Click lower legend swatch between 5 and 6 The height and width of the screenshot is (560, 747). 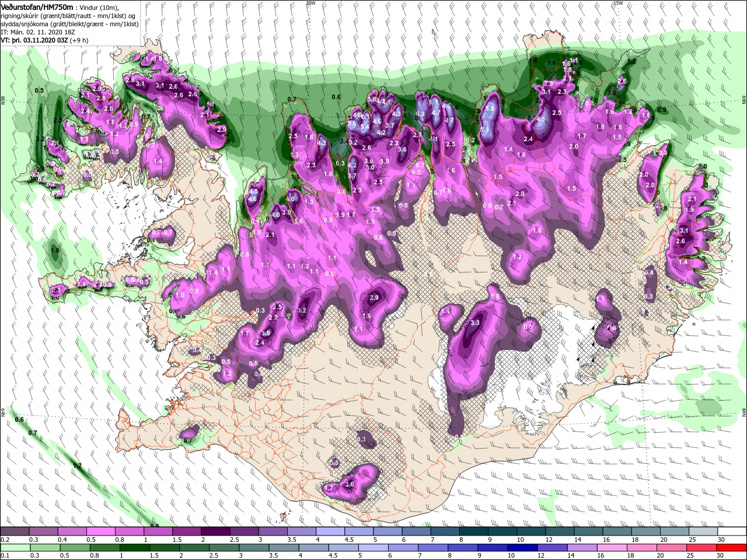coord(373,548)
